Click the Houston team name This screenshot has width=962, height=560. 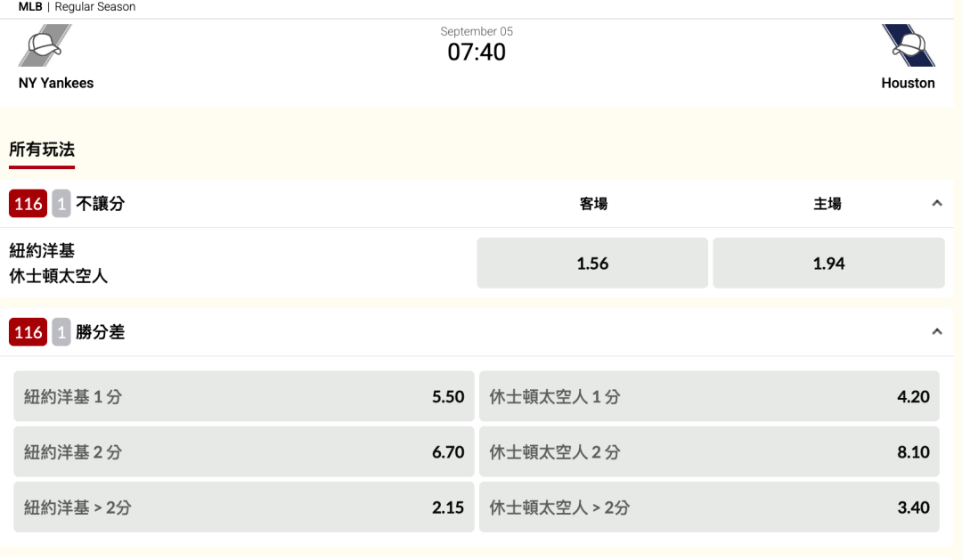pyautogui.click(x=908, y=83)
